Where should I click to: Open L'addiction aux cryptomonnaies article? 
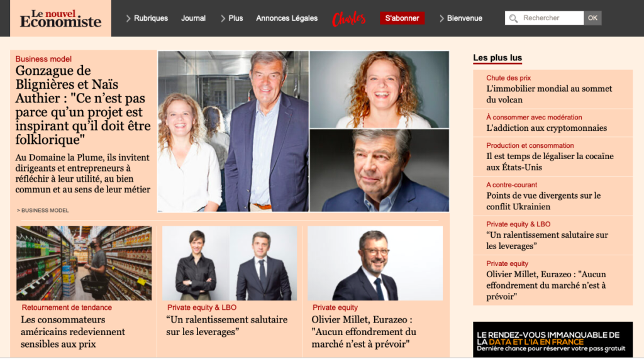point(547,128)
